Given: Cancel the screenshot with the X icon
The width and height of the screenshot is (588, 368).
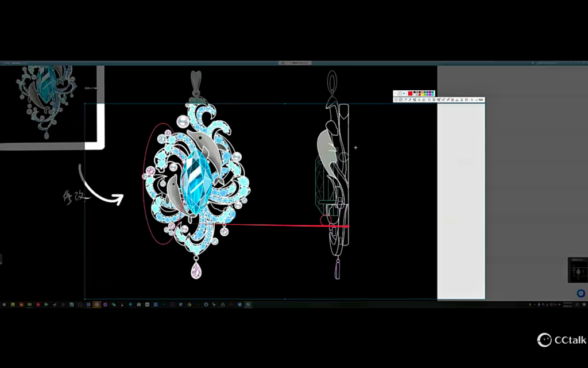Looking at the screenshot, I should click(471, 100).
